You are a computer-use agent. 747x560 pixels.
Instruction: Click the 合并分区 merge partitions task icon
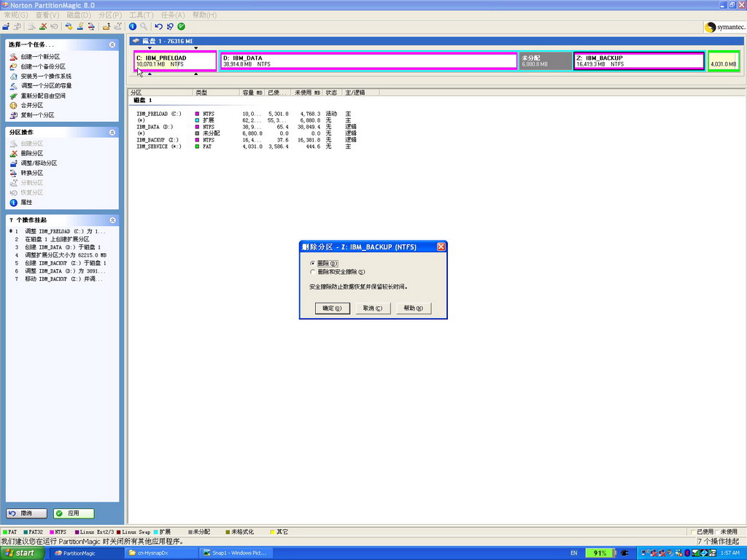click(x=13, y=105)
